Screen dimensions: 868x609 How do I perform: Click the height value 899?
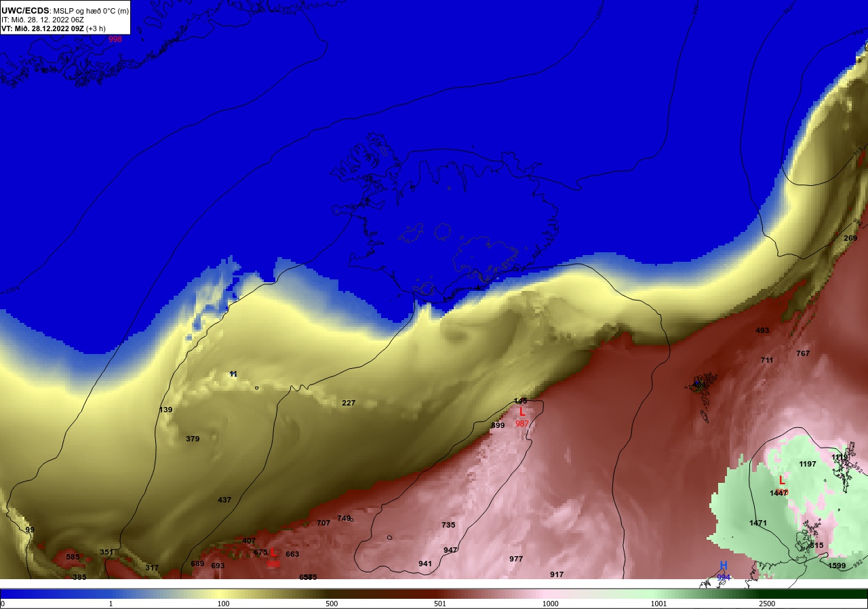click(498, 425)
